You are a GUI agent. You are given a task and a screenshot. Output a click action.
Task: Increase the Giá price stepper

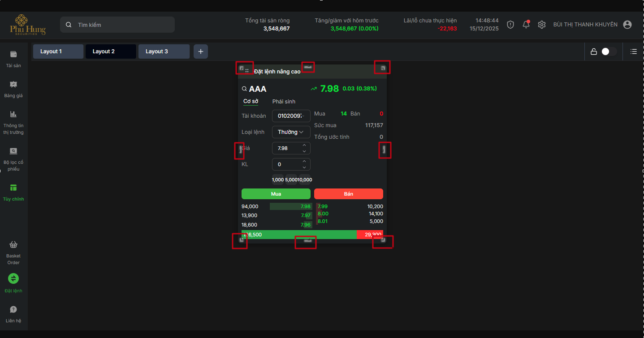click(x=304, y=145)
